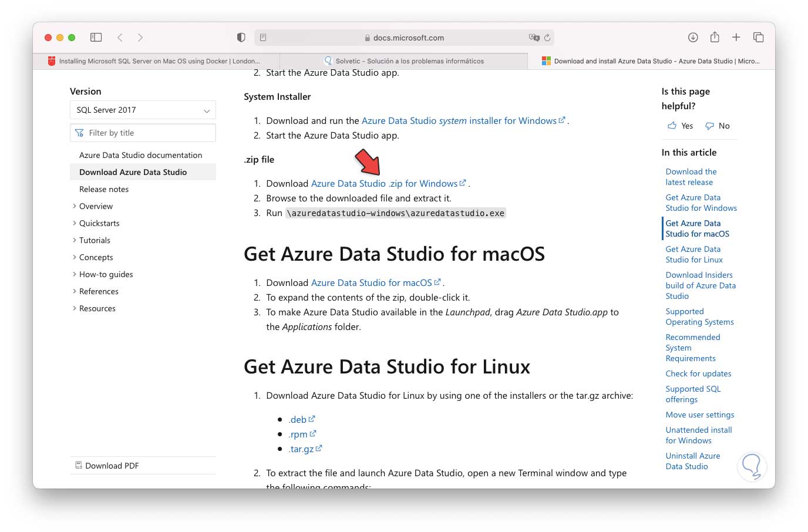The image size is (808, 532).
Task: Switch to the Installing Microsoft SQL Server tab
Action: [156, 60]
